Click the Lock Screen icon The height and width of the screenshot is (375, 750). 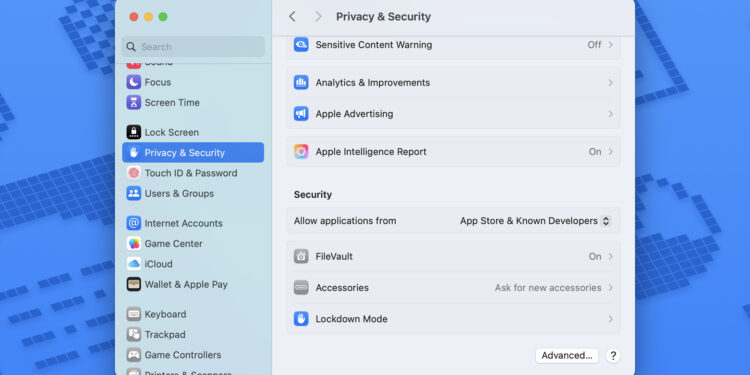(x=133, y=132)
